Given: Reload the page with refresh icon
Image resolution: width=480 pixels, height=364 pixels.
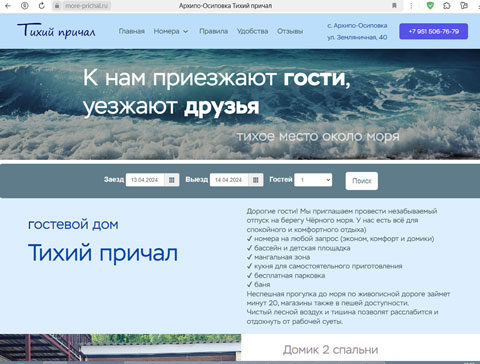Looking at the screenshot, I should (x=42, y=6).
